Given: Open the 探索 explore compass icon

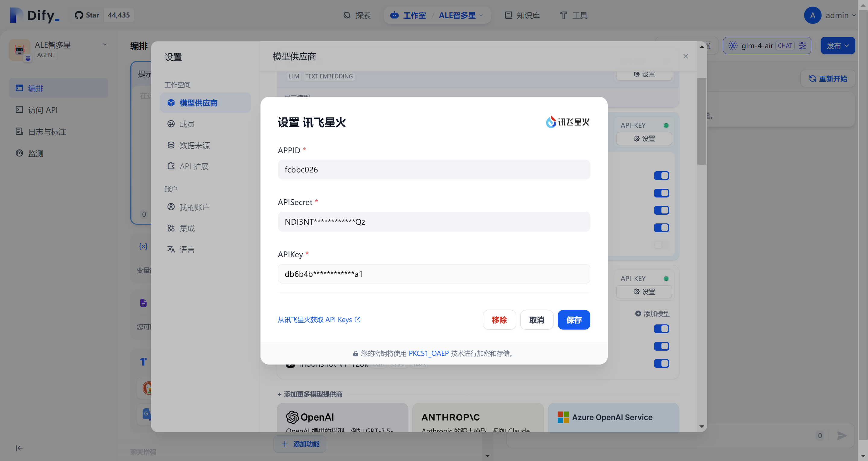Looking at the screenshot, I should coord(347,15).
